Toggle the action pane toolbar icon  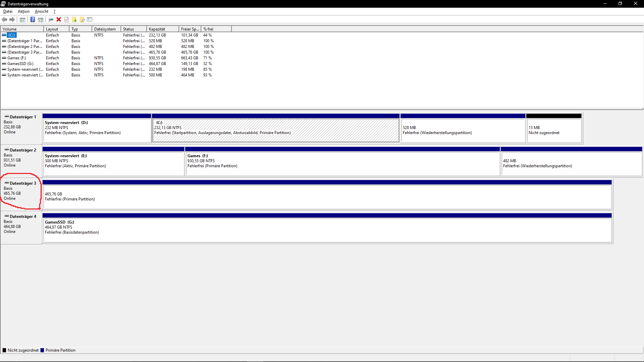click(41, 19)
